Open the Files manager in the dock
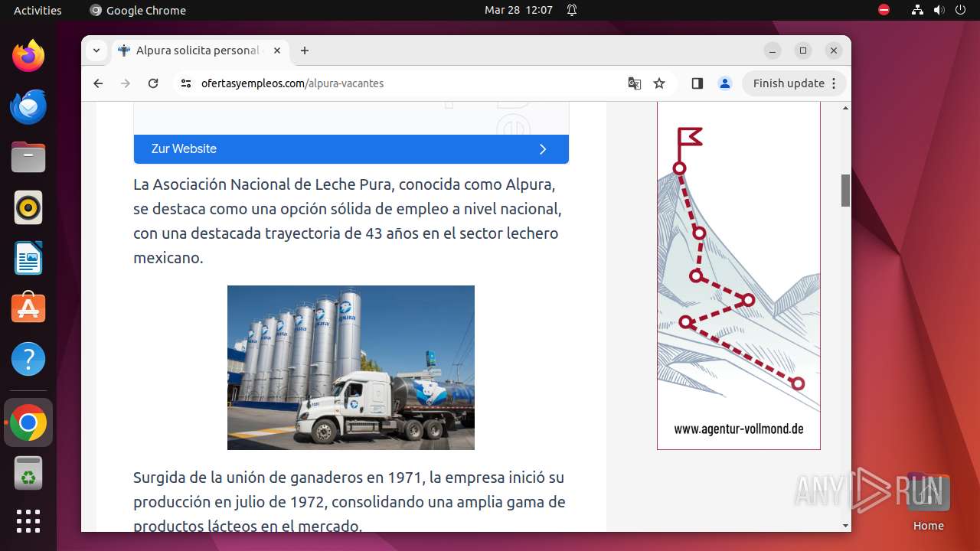 click(28, 157)
